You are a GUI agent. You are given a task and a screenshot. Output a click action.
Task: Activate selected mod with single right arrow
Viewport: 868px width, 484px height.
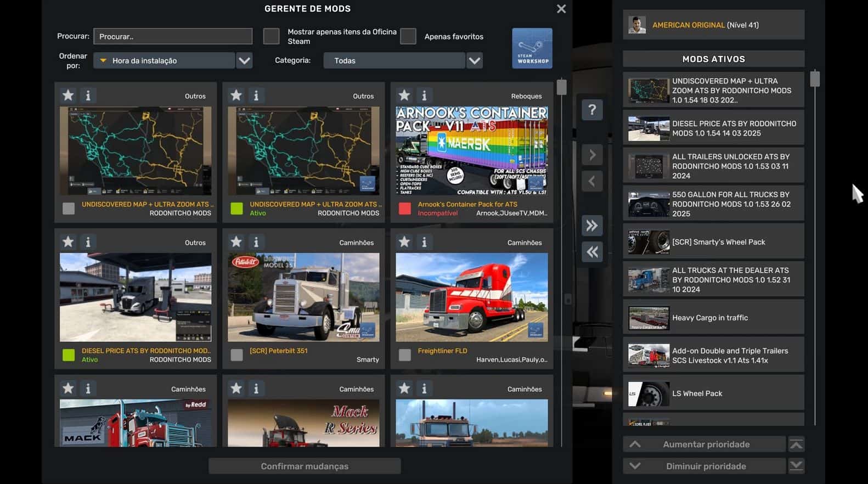coord(592,155)
